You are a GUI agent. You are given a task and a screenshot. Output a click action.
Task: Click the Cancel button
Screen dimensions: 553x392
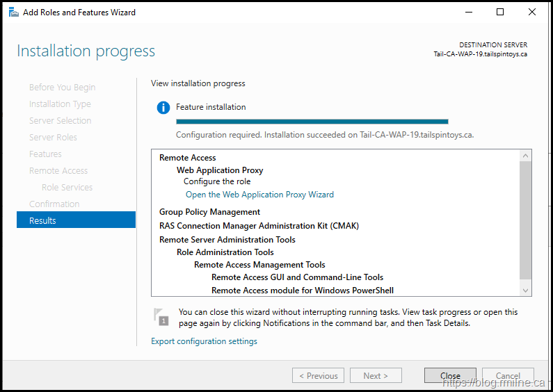(508, 375)
